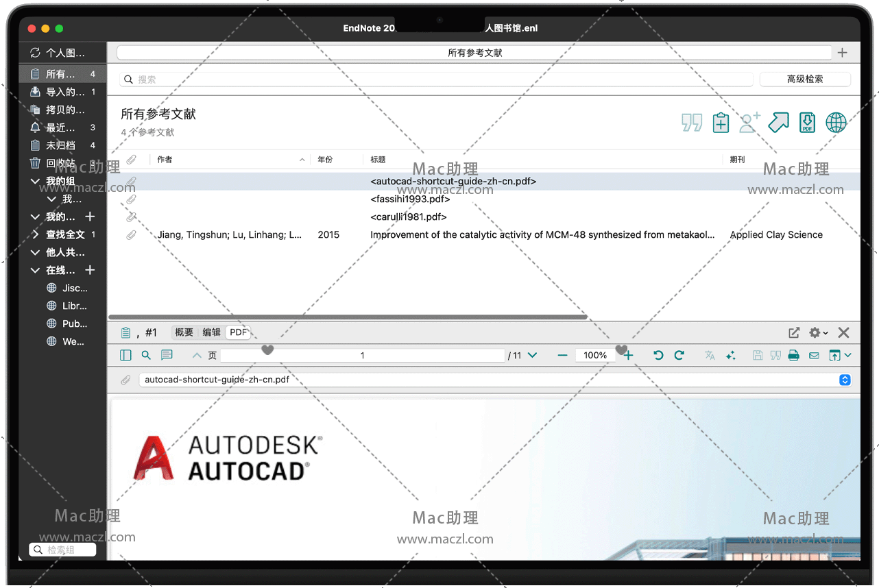
Task: Open the share library person icon
Action: tap(749, 123)
